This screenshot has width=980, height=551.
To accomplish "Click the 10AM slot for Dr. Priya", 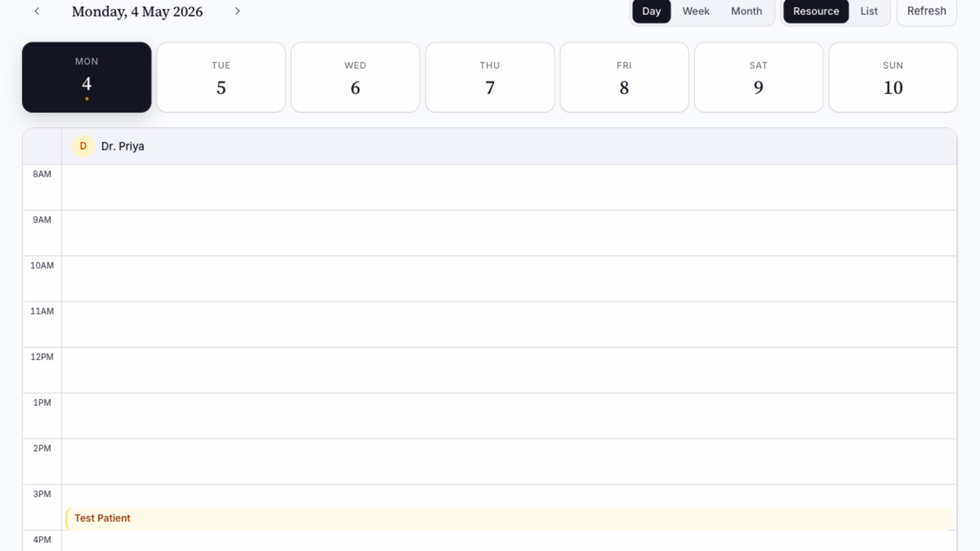I will point(509,279).
